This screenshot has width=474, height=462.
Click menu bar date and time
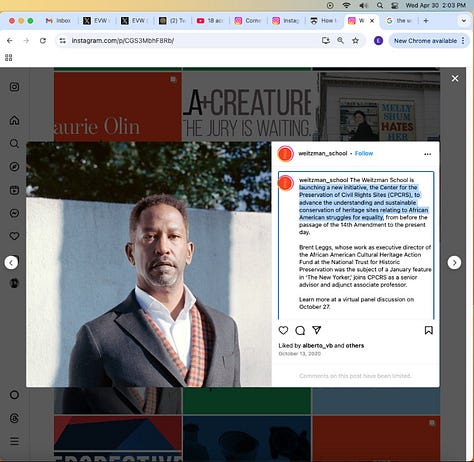pyautogui.click(x=435, y=5)
